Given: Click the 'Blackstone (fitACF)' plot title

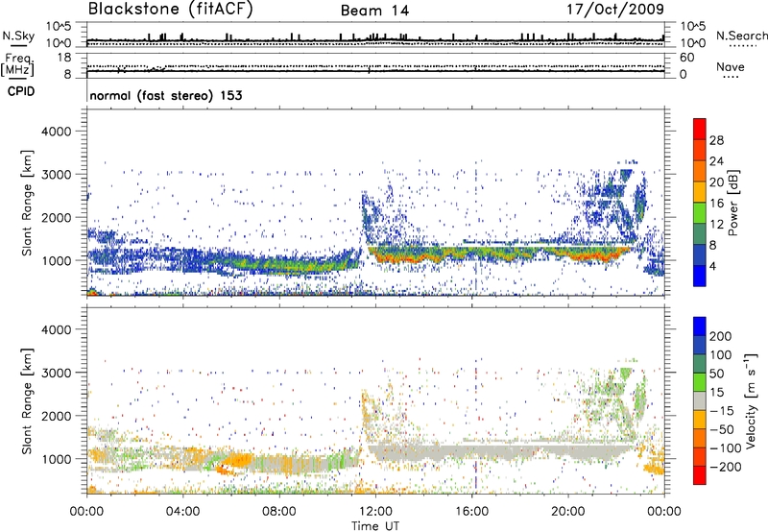Looking at the screenshot, I should click(171, 9).
